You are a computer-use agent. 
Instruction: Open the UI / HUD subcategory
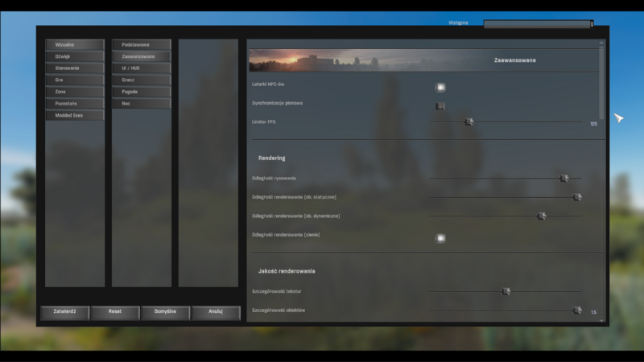coord(142,68)
